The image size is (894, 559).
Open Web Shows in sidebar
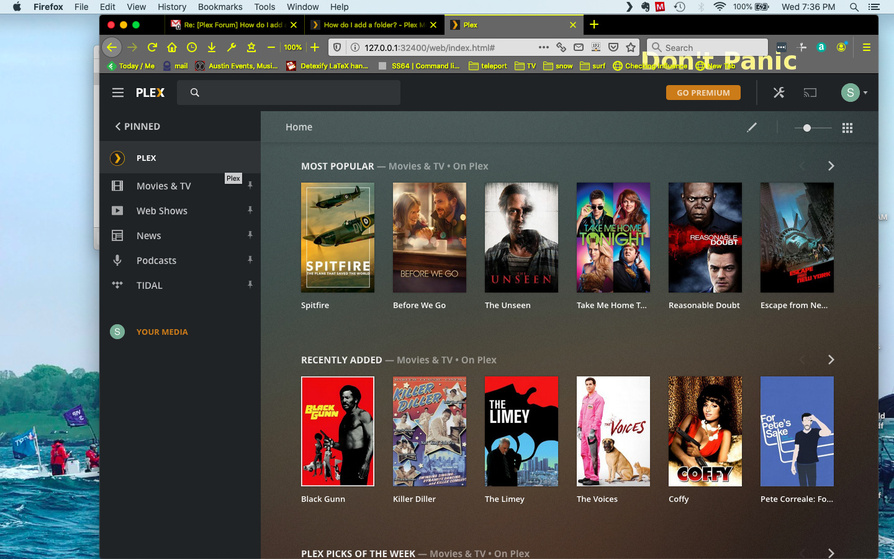[161, 210]
